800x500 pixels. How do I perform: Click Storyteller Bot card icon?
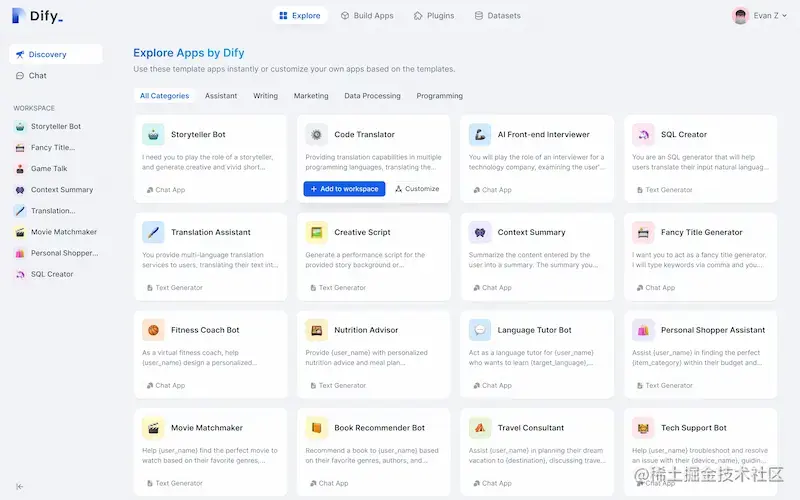[153, 135]
